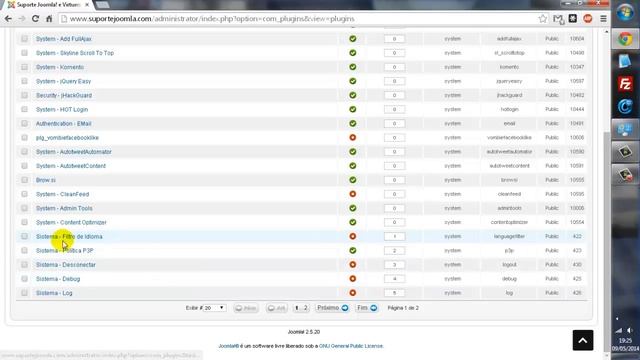Click the Windows Start orb
The height and width of the screenshot is (360, 640).
pyautogui.click(x=625, y=12)
